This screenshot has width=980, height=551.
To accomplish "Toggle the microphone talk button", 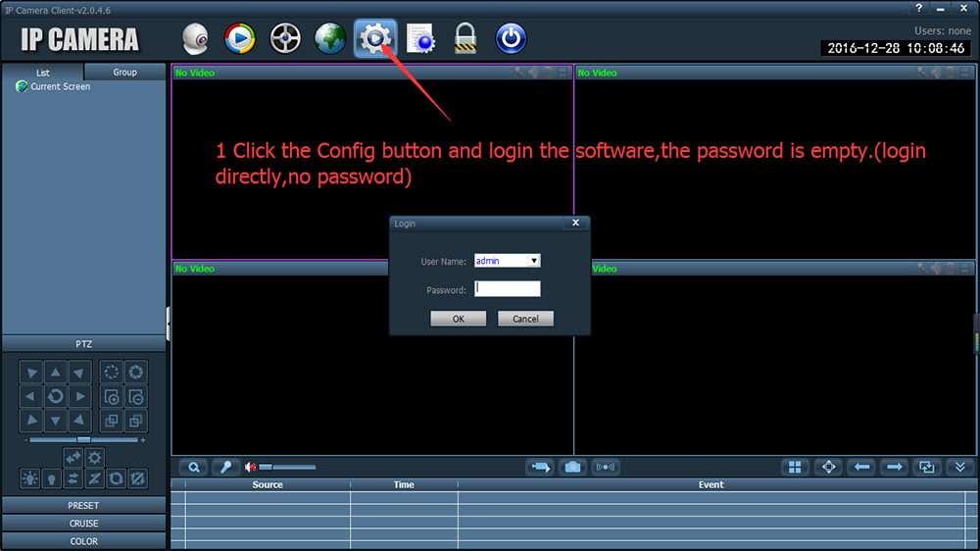I will tap(224, 468).
